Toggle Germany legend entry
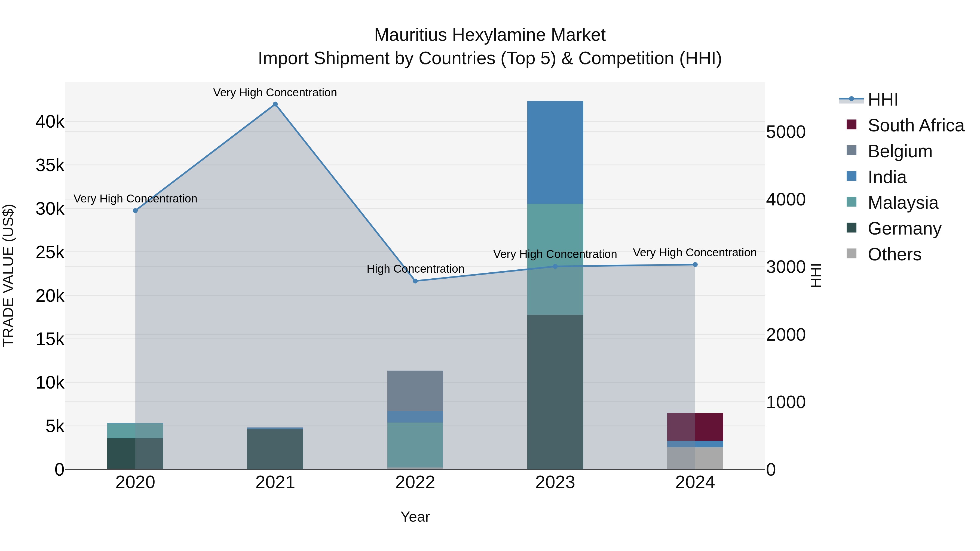 tap(894, 229)
